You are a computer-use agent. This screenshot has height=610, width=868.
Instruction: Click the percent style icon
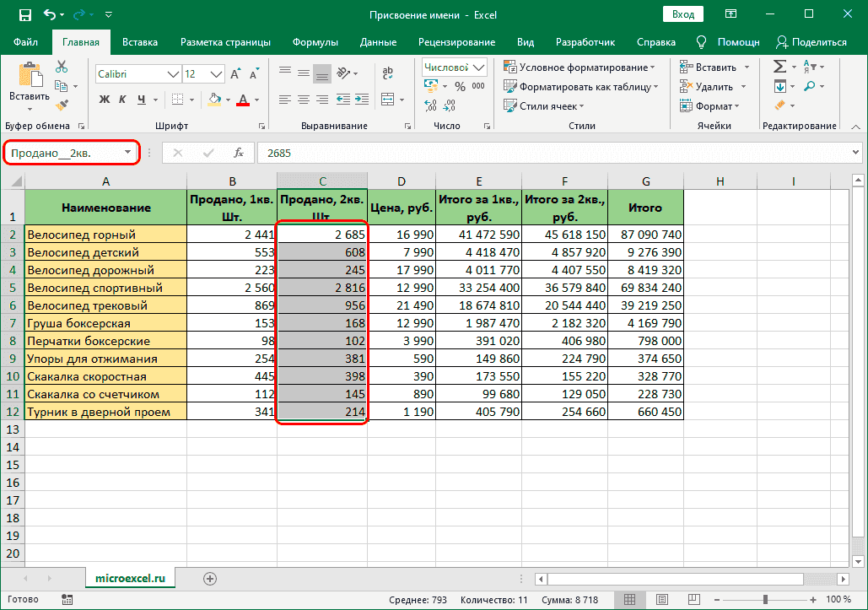460,86
